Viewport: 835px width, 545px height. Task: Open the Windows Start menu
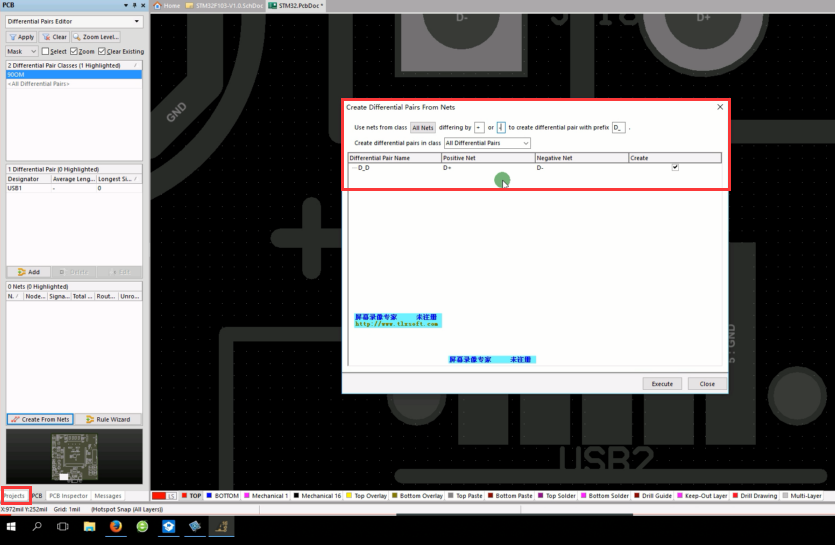point(11,526)
